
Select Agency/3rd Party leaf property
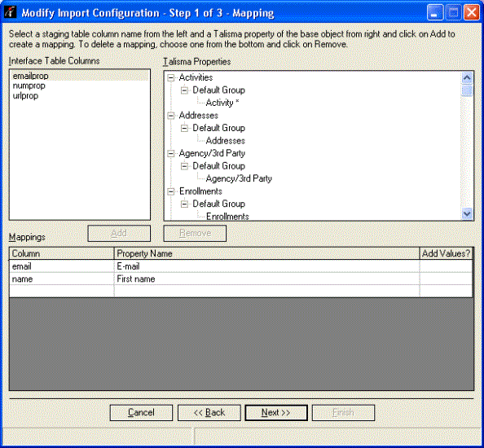239,178
